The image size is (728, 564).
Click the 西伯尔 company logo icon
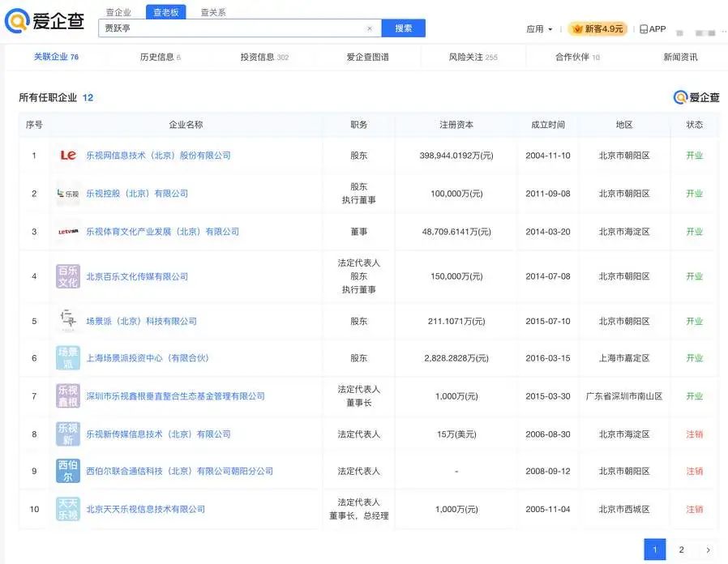pyautogui.click(x=68, y=471)
